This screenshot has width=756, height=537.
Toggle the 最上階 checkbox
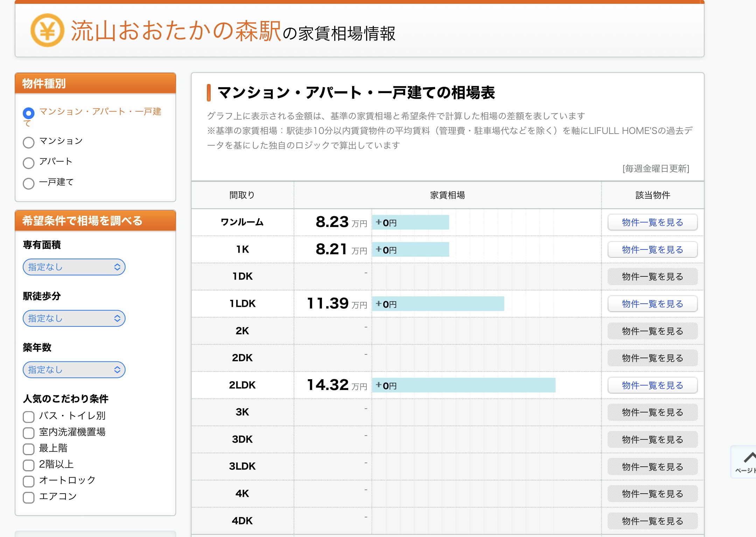29,449
